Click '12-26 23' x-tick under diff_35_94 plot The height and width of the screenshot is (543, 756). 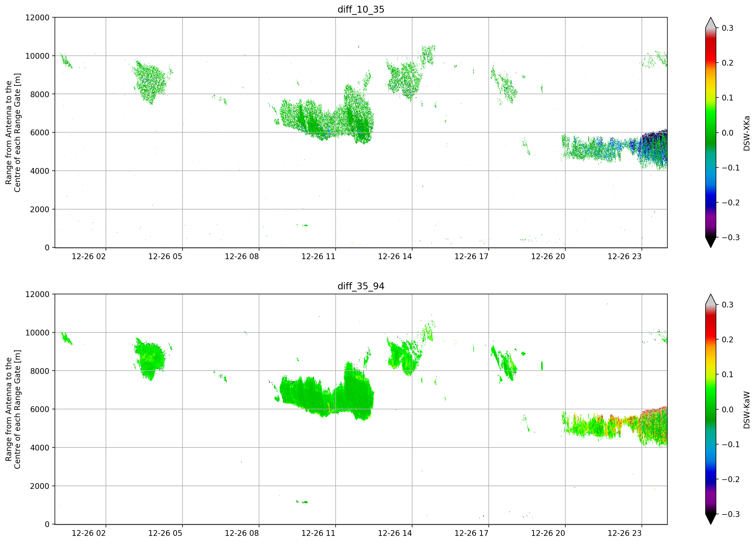click(x=624, y=533)
